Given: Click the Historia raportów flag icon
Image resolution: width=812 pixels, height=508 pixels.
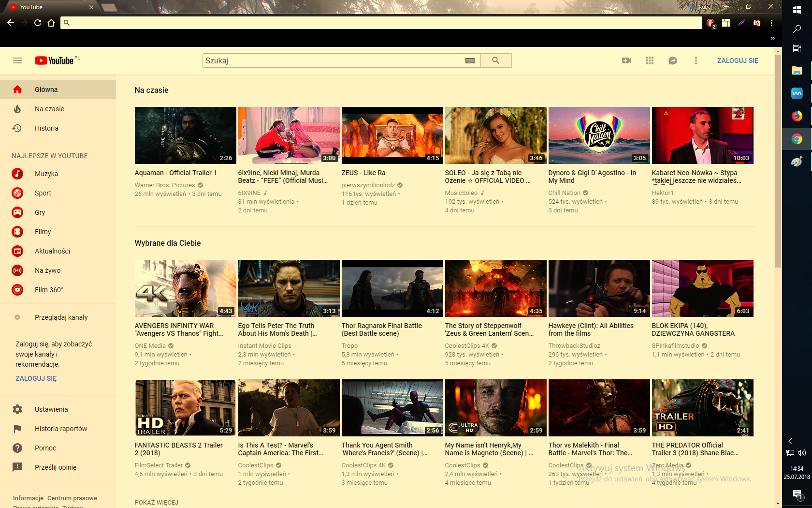Looking at the screenshot, I should [17, 429].
